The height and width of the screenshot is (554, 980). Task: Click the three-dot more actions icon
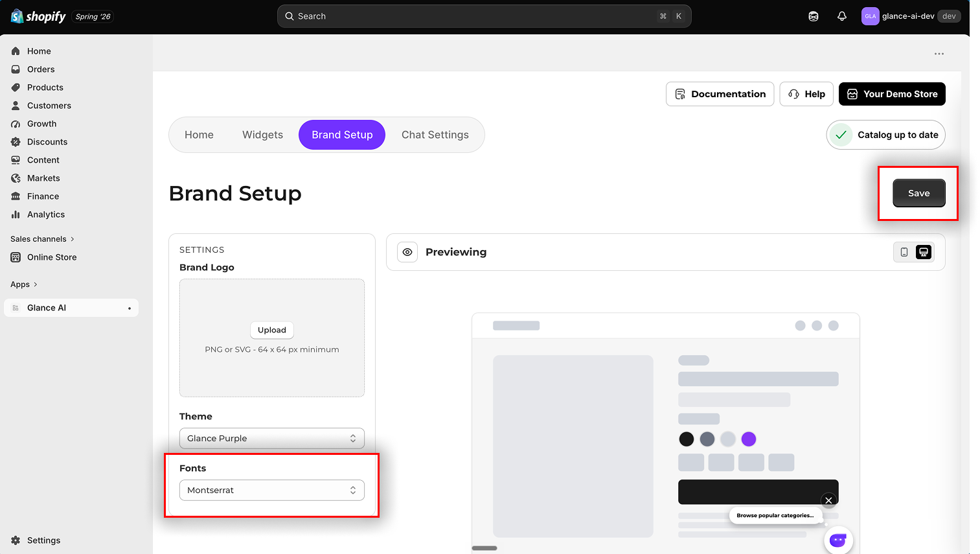pyautogui.click(x=939, y=54)
